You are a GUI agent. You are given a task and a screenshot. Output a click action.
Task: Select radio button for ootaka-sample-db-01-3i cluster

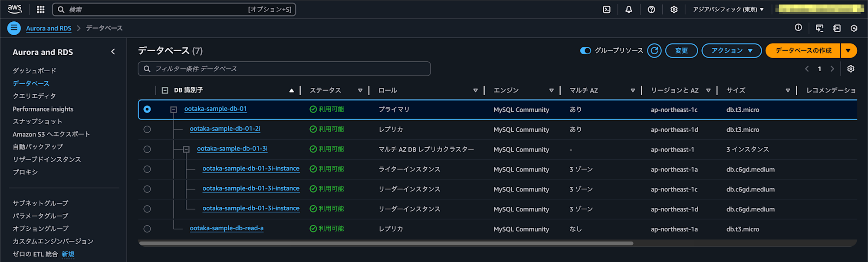pyautogui.click(x=147, y=149)
